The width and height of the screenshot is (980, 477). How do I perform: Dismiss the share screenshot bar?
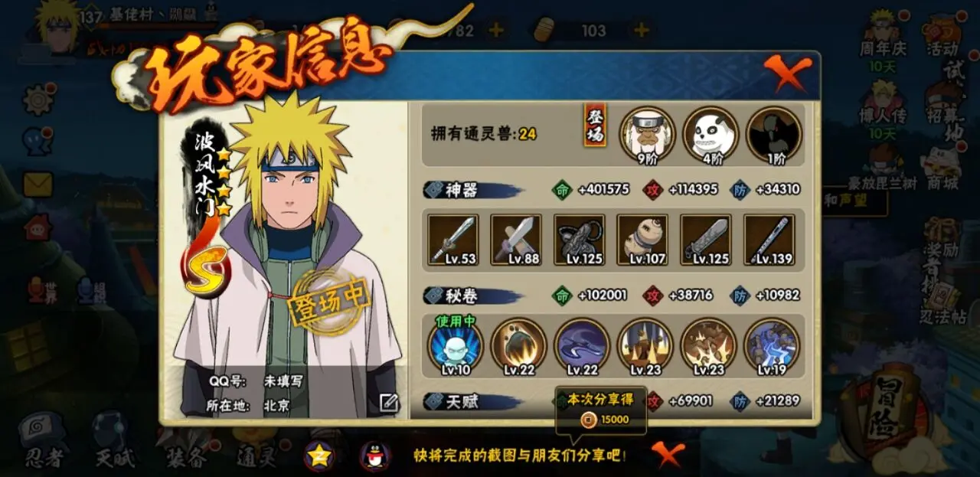pyautogui.click(x=667, y=455)
